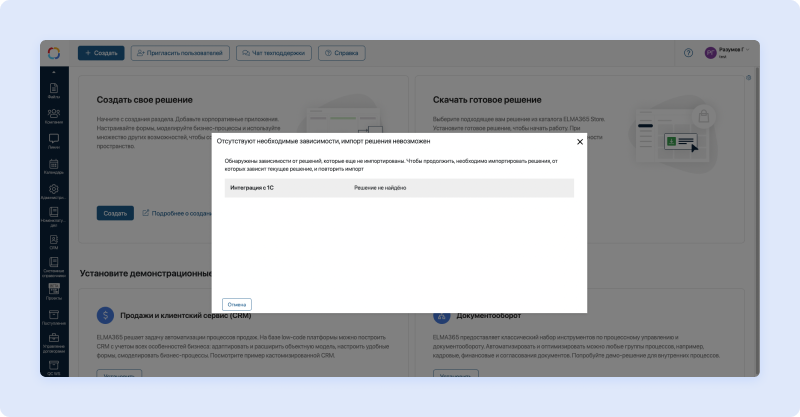This screenshot has width=800, height=417.
Task: Click Создать under Создать свое решение
Action: coord(115,213)
